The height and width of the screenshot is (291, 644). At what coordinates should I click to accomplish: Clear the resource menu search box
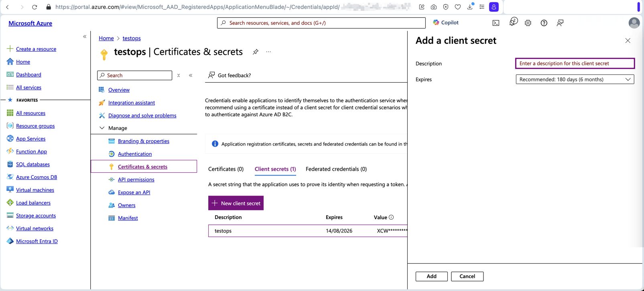coord(179,75)
